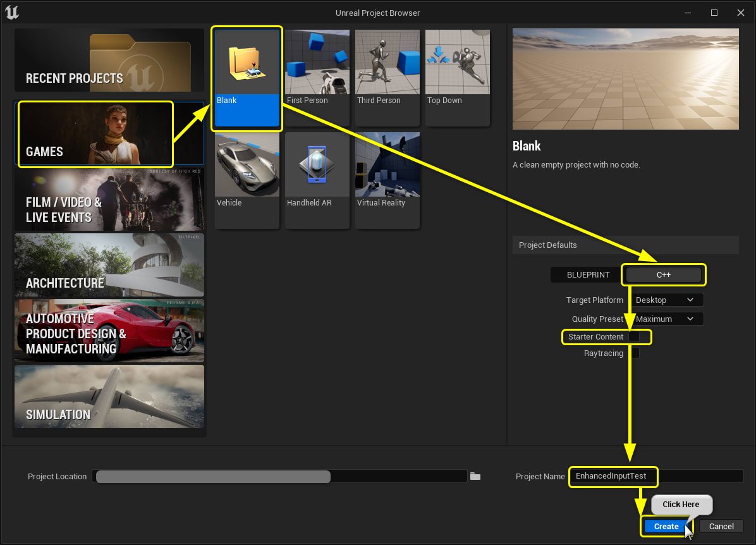
Task: Select the Blank project template
Action: (x=247, y=76)
